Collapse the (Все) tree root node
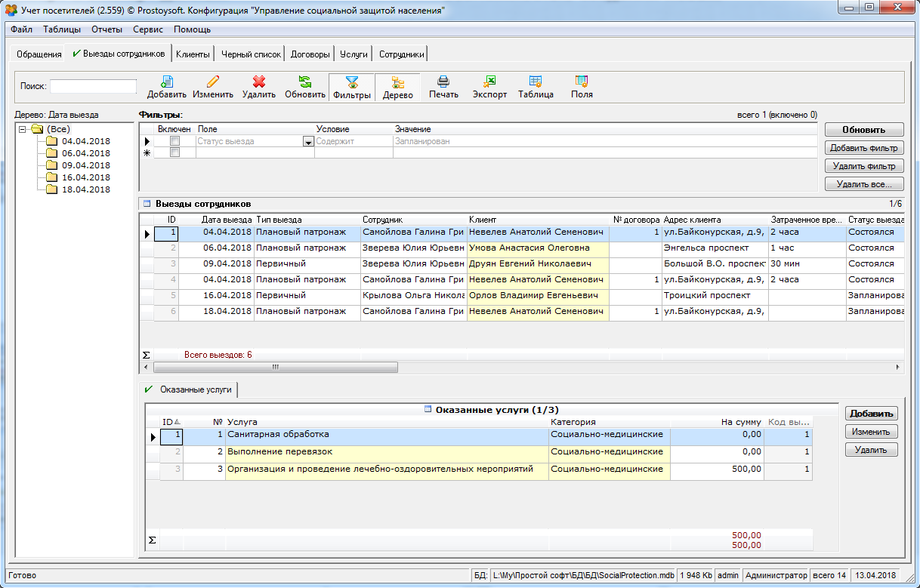The height and width of the screenshot is (588, 920). pos(23,129)
